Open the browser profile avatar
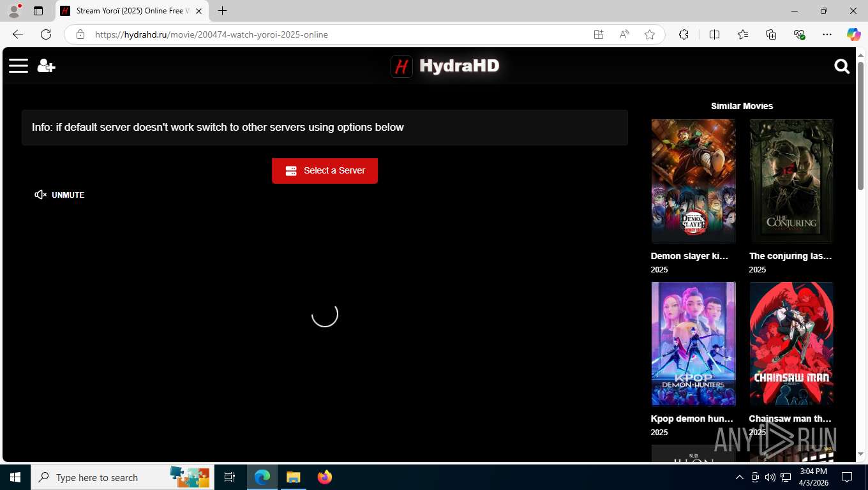Image resolution: width=868 pixels, height=490 pixels. pyautogui.click(x=14, y=11)
